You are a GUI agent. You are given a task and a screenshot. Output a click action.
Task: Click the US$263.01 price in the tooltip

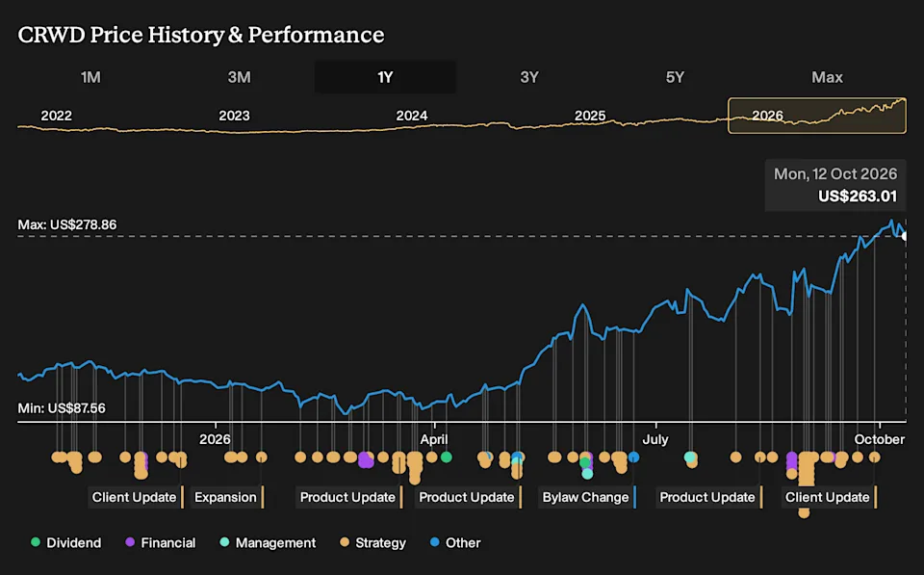pos(858,196)
